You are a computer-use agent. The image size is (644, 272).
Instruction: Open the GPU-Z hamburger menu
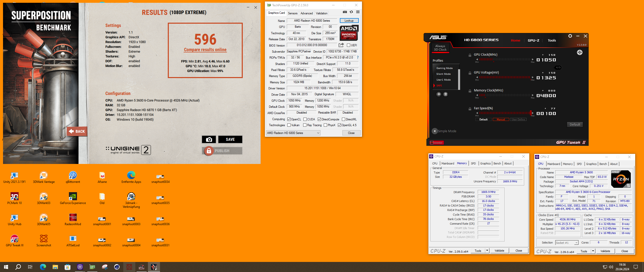click(358, 12)
